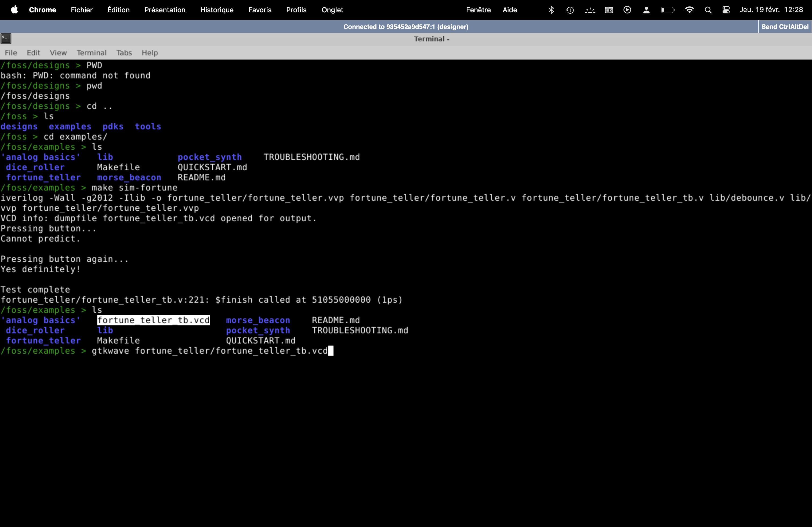Click the date and time in menu bar
812x527 pixels.
771,10
